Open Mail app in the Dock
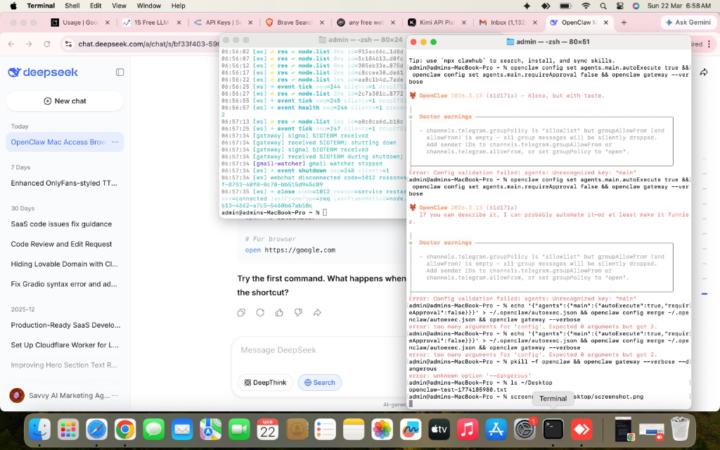 click(182, 429)
